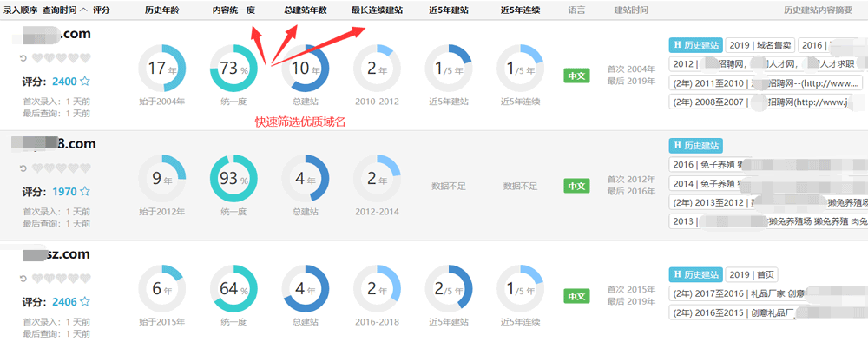
Task: Select the 内容统一度 column header
Action: coord(233,10)
